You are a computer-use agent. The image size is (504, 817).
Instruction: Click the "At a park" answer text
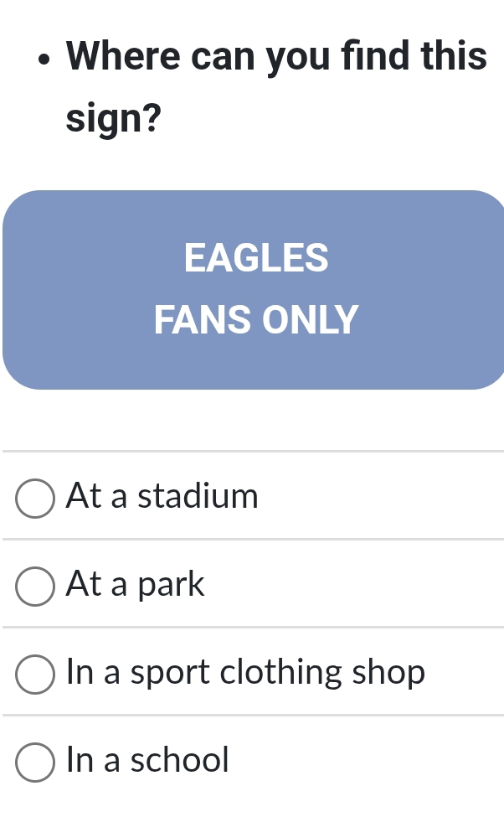pyautogui.click(x=134, y=585)
